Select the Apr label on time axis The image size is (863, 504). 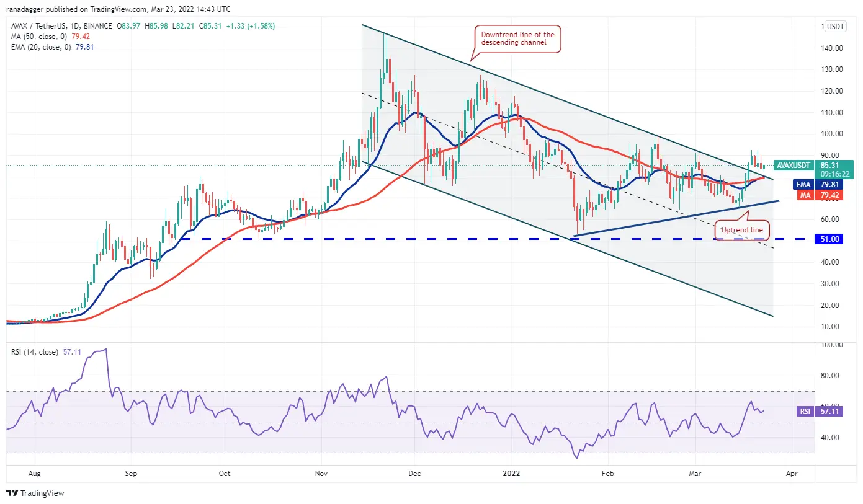791,474
